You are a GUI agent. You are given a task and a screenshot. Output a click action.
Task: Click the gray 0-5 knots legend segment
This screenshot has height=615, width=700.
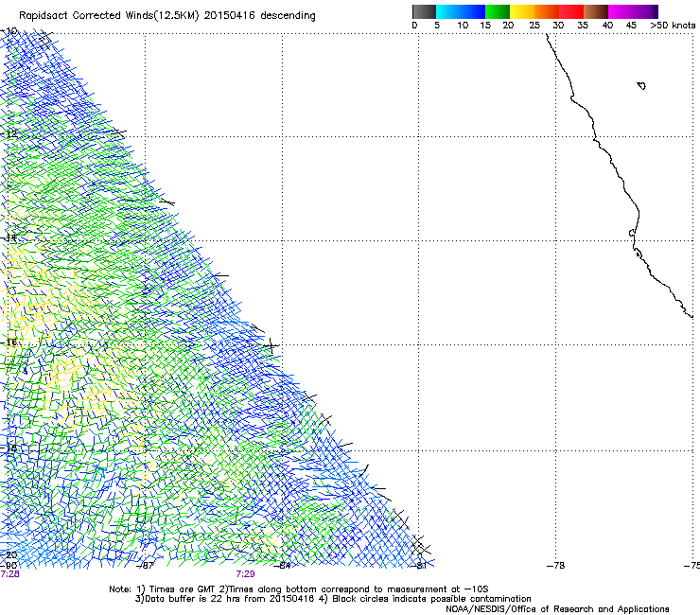pos(424,11)
